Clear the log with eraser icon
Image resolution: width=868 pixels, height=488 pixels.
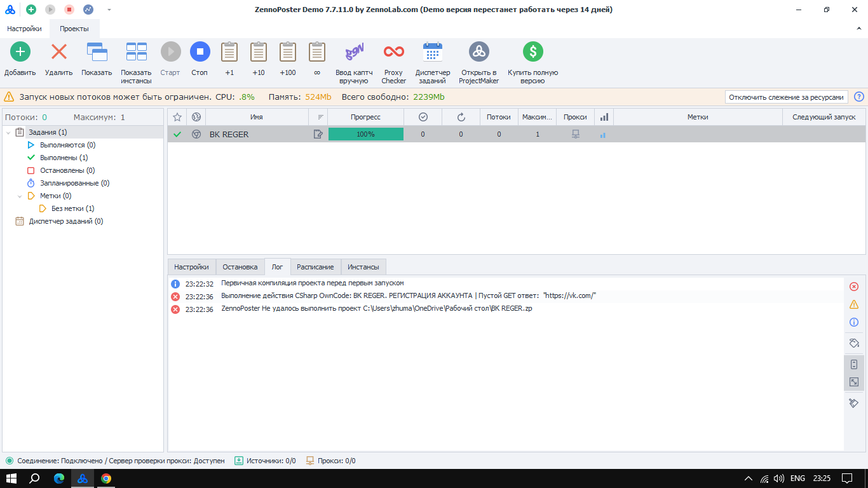coord(854,403)
